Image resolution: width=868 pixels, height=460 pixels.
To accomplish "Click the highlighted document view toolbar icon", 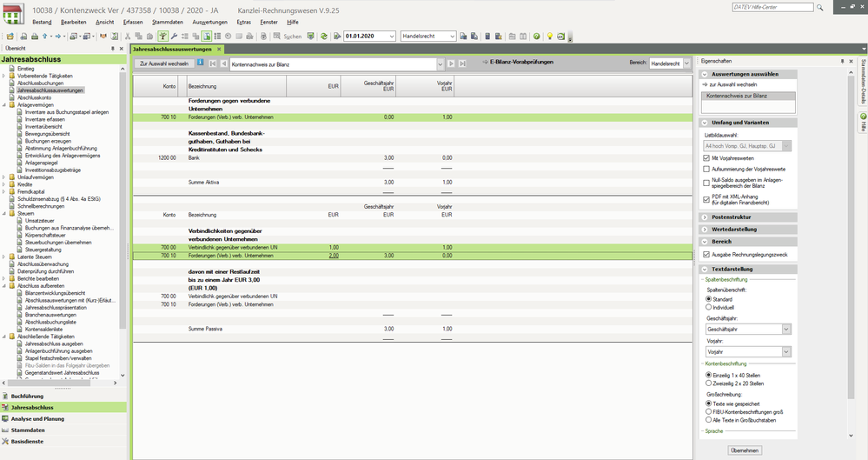I will pos(207,36).
